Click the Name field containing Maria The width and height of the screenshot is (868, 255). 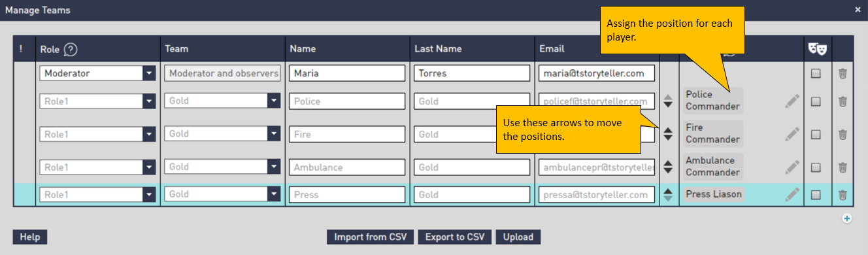click(x=347, y=73)
